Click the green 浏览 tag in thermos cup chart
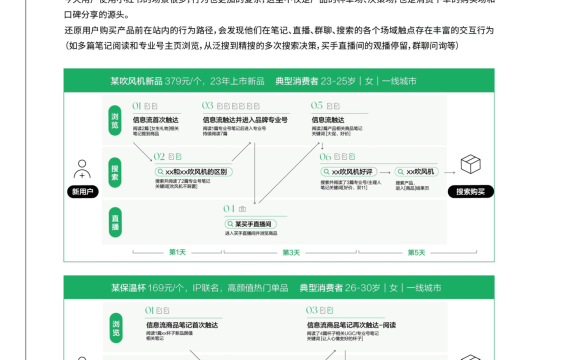The height and width of the screenshot is (360, 570). click(x=116, y=328)
